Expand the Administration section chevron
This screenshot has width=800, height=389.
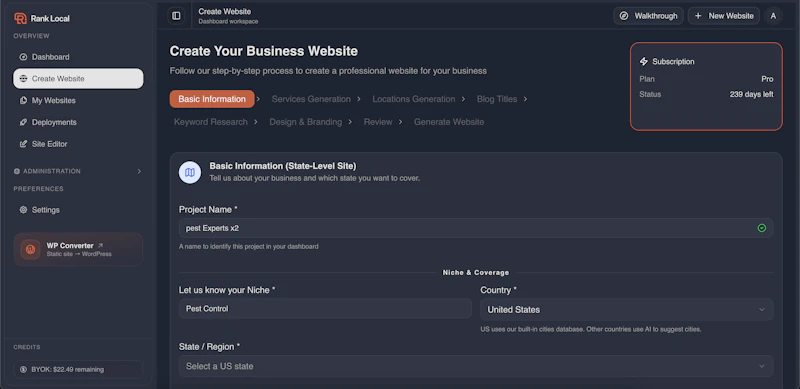pyautogui.click(x=139, y=171)
